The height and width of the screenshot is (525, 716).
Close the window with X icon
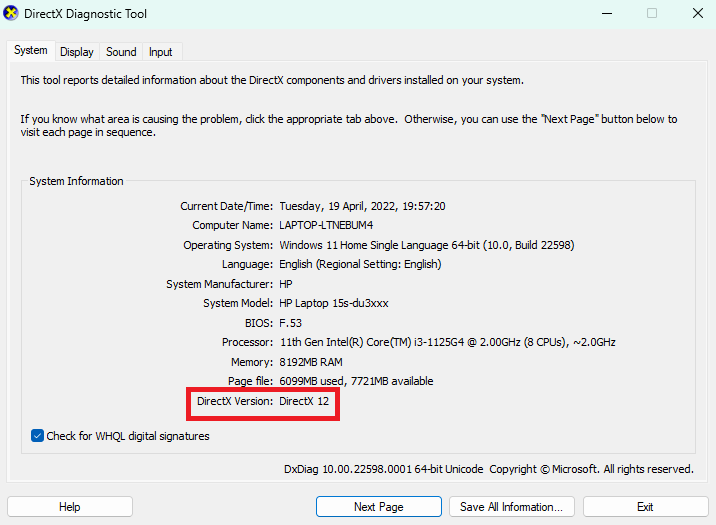point(697,14)
